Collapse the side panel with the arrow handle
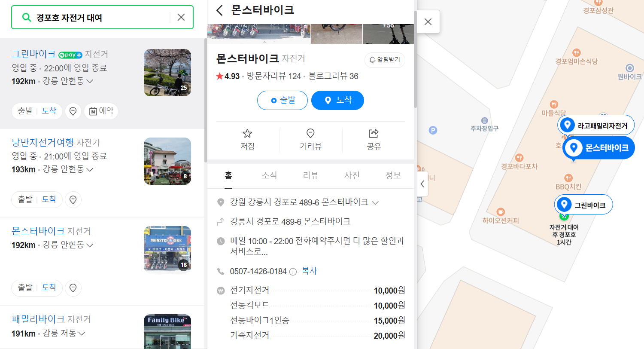Screen dimensions: 644x349 click(x=422, y=184)
